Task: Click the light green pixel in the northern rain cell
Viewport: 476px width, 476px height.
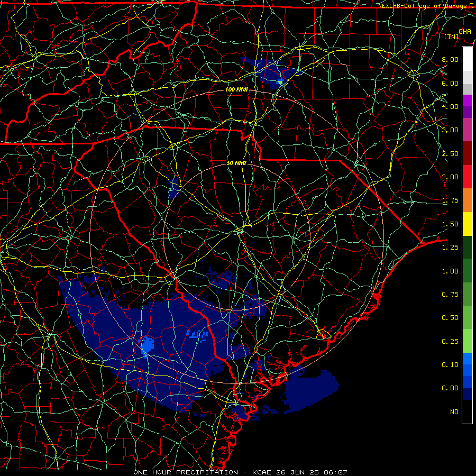Action: (x=281, y=82)
